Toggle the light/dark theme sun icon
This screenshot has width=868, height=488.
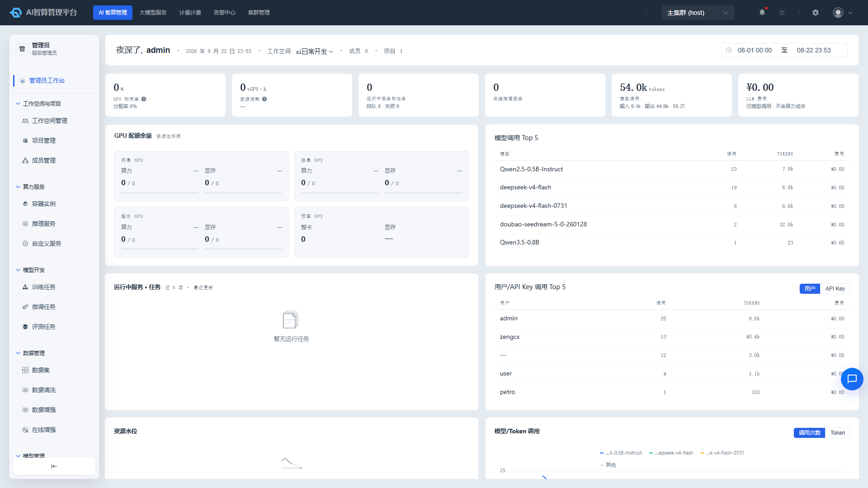[x=782, y=13]
